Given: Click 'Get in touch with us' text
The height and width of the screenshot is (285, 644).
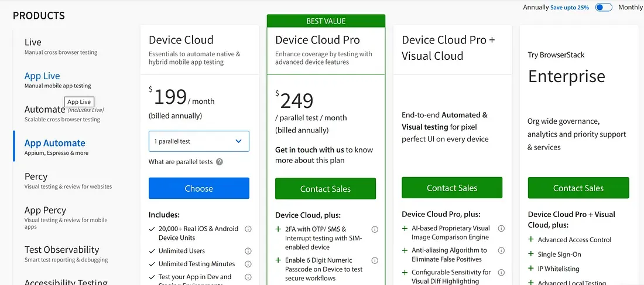Looking at the screenshot, I should pyautogui.click(x=309, y=150).
